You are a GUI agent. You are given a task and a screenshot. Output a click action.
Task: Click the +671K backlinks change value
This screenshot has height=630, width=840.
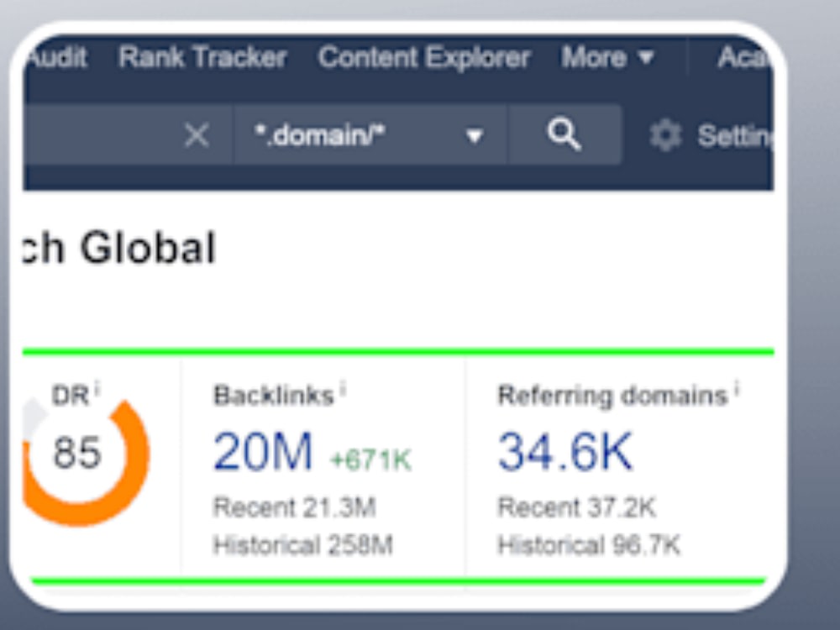pyautogui.click(x=370, y=460)
